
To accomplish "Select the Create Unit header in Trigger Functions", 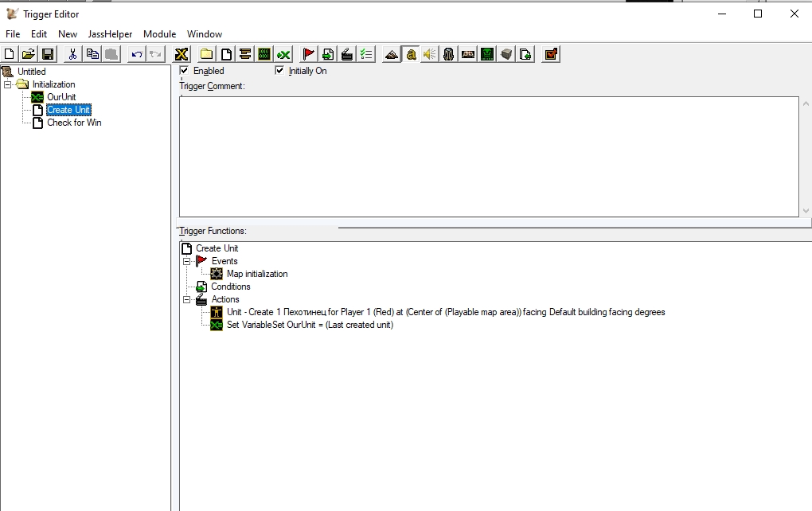I will coord(217,248).
